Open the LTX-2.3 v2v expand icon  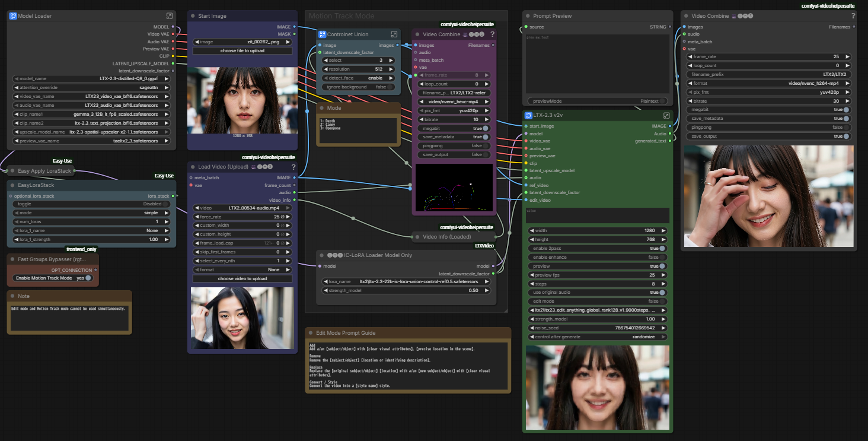click(666, 115)
